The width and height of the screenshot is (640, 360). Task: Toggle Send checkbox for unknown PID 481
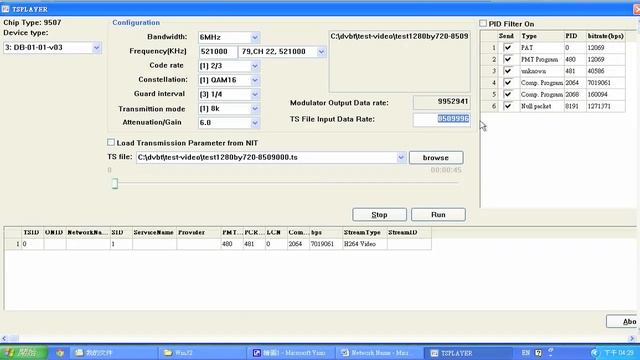coord(508,71)
